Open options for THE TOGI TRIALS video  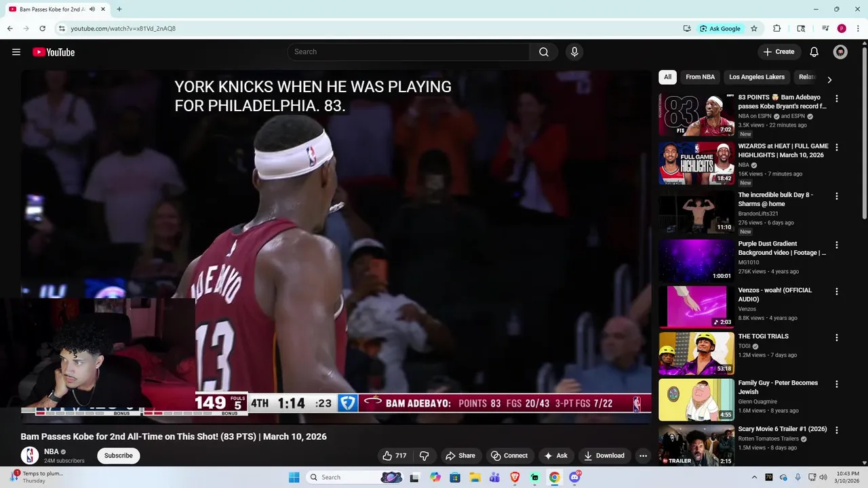[836, 337]
